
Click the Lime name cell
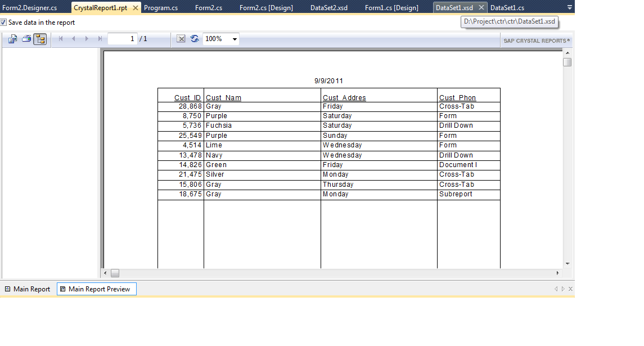pos(214,145)
